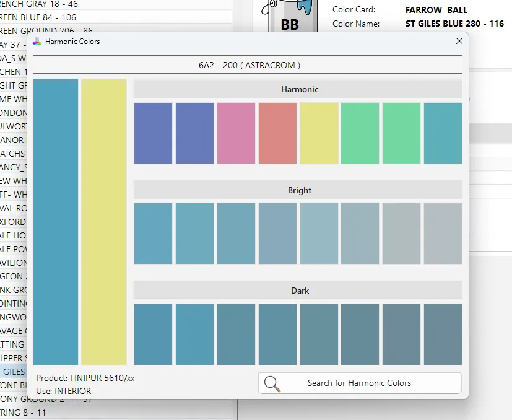
Task: Choose the leftmost swatch in the Bright row
Action: coord(153,234)
